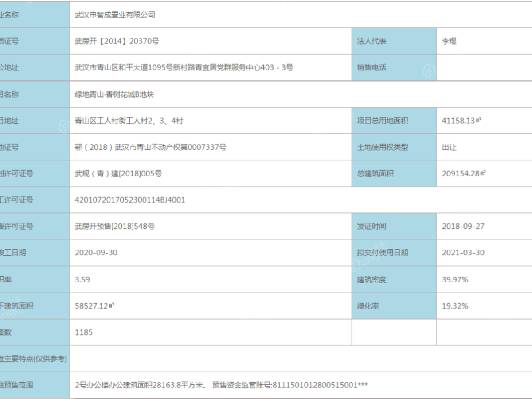Select issue date 2018-09-27
The image size is (532, 399).
463,226
